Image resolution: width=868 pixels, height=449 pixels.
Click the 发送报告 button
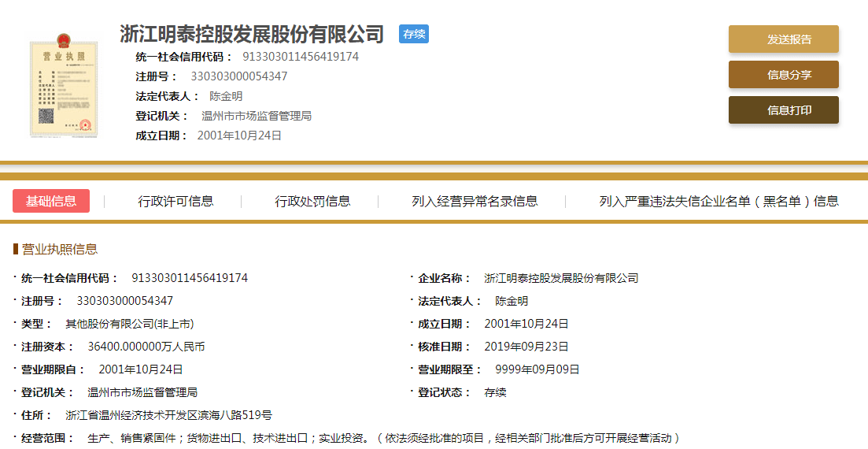click(783, 39)
